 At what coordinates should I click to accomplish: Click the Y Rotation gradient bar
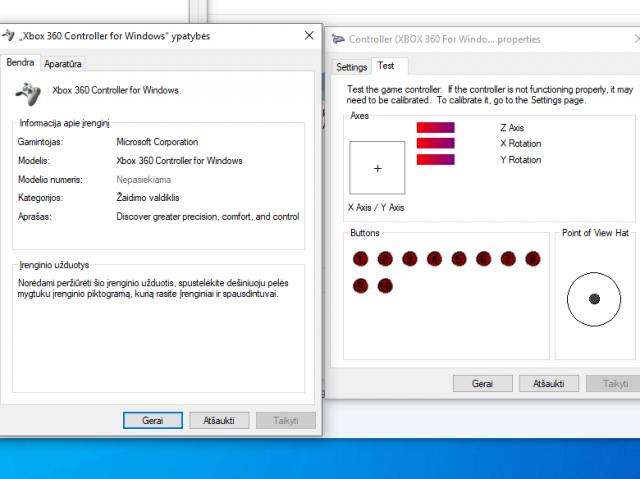(435, 159)
